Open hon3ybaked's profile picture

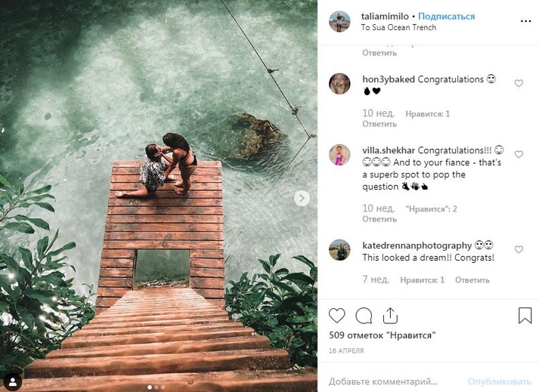339,83
